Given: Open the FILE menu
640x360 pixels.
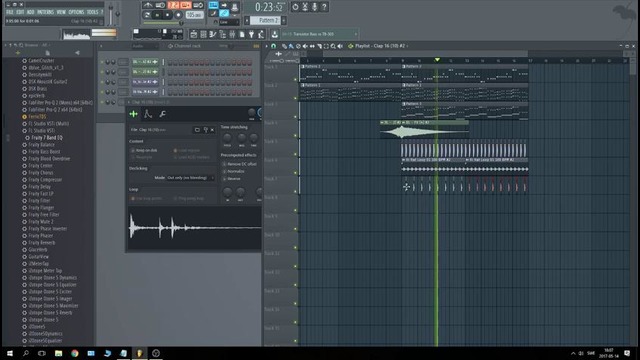Looking at the screenshot, I should (9, 12).
